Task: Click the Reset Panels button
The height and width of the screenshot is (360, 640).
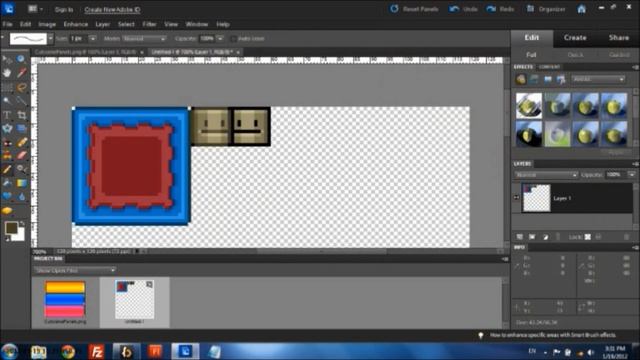Action: pyautogui.click(x=414, y=9)
